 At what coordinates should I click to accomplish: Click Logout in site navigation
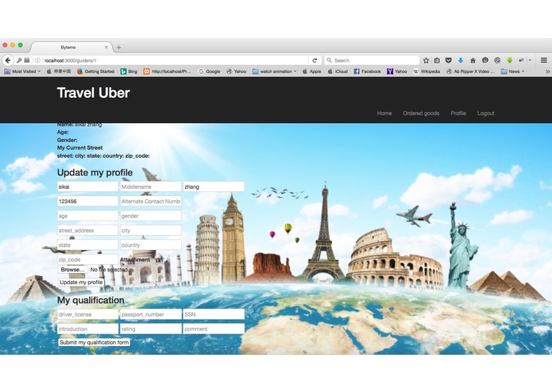pyautogui.click(x=486, y=113)
